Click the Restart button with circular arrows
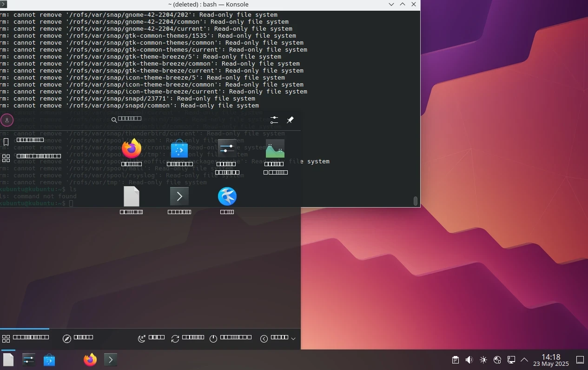Screen dimensions: 588x370 pyautogui.click(x=187, y=338)
